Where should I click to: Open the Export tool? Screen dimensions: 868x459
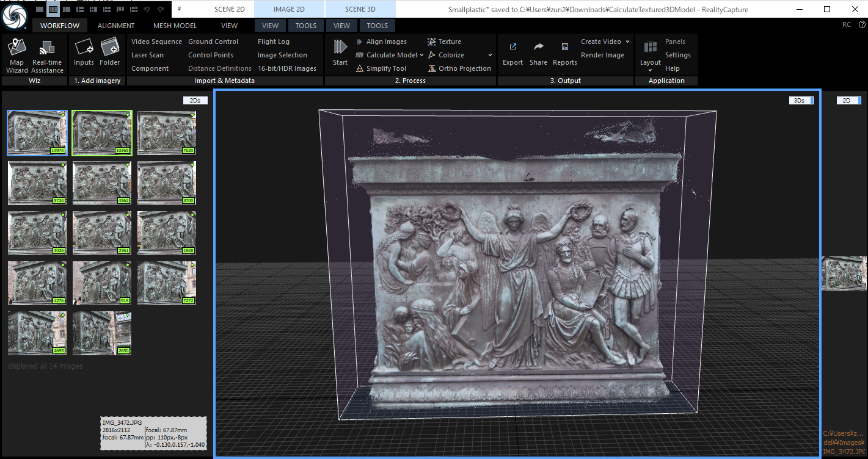[x=512, y=54]
